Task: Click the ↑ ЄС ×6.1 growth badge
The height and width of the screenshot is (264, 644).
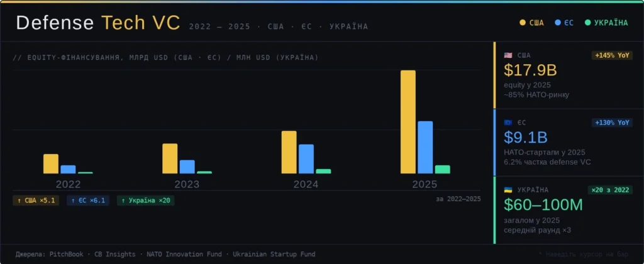Action: [88, 201]
